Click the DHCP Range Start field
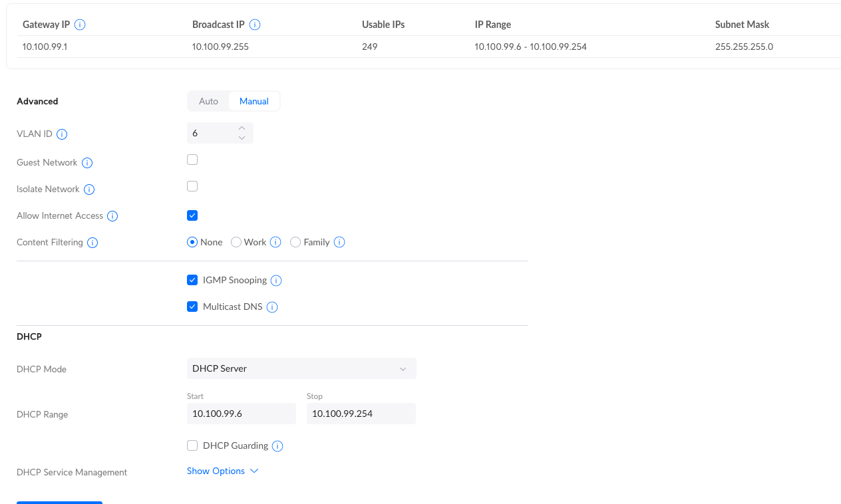This screenshot has width=841, height=504. pos(241,414)
